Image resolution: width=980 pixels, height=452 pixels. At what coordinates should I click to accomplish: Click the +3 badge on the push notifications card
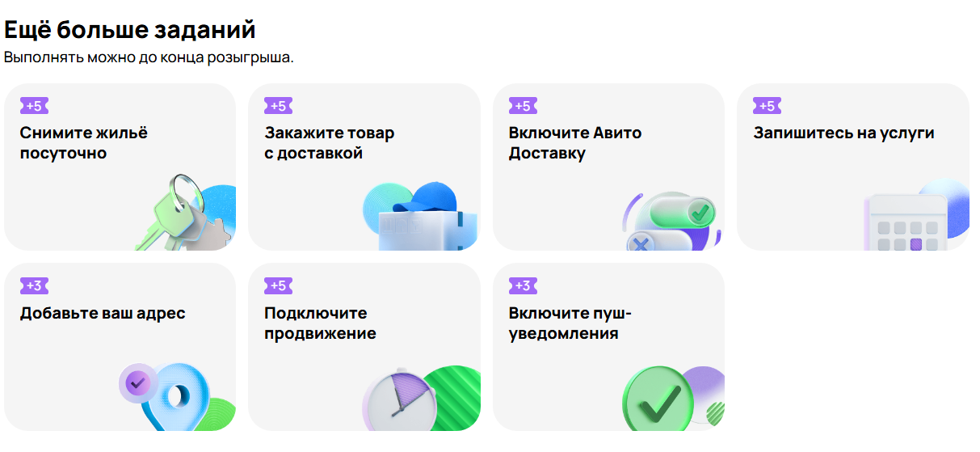click(x=523, y=285)
